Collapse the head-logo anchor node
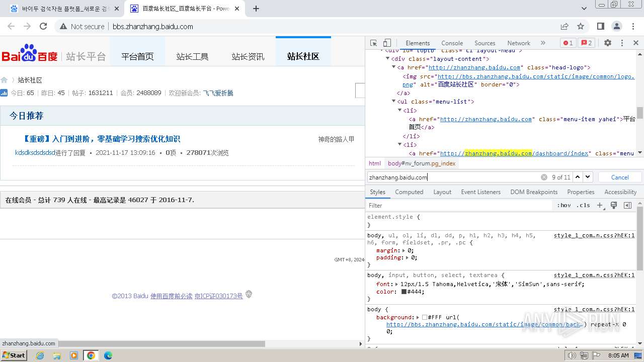 (x=394, y=67)
